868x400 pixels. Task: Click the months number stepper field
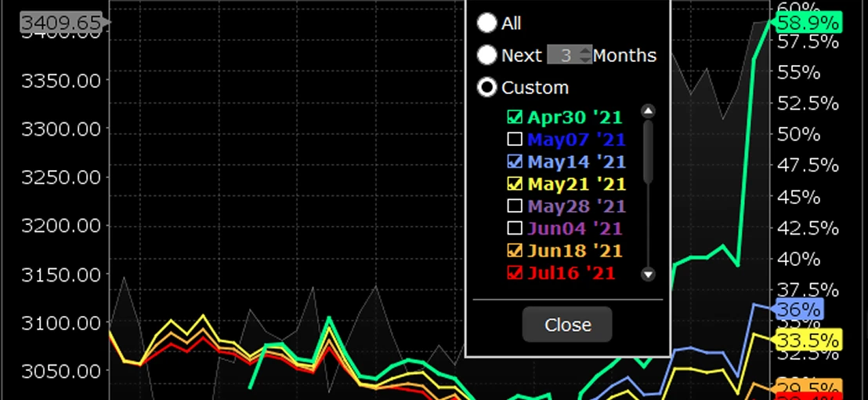pyautogui.click(x=570, y=55)
